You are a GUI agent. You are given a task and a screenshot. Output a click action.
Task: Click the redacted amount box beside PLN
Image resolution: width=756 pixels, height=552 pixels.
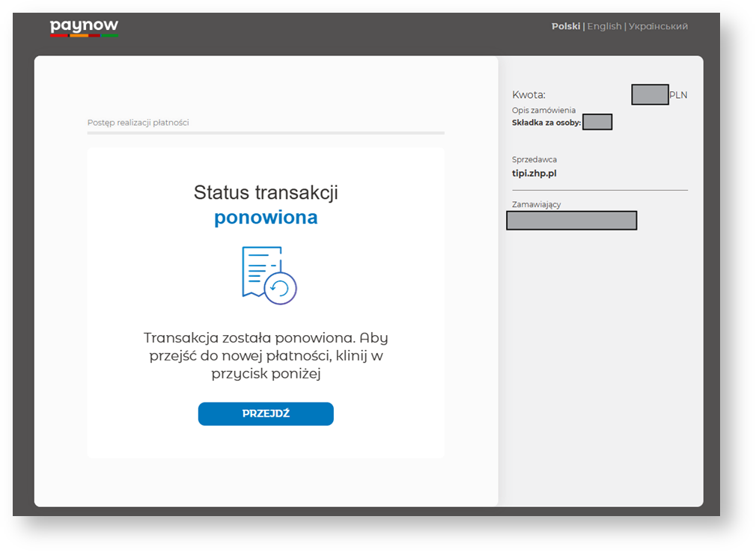click(650, 95)
